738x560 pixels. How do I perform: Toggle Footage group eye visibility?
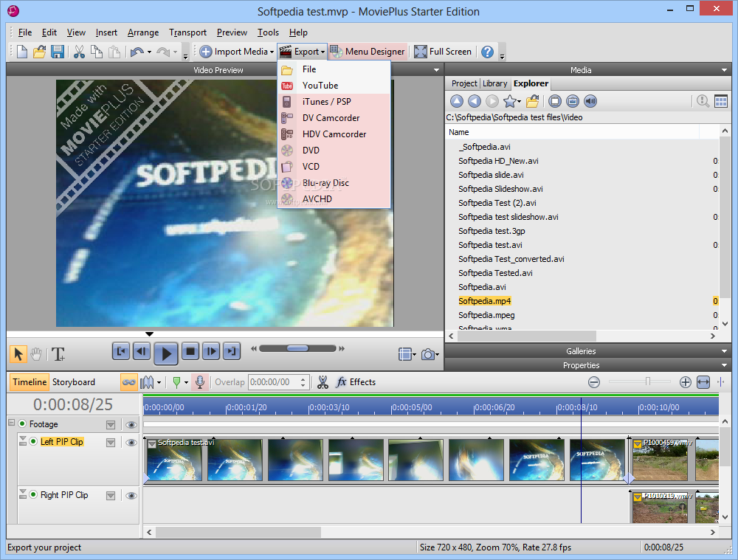(x=131, y=424)
